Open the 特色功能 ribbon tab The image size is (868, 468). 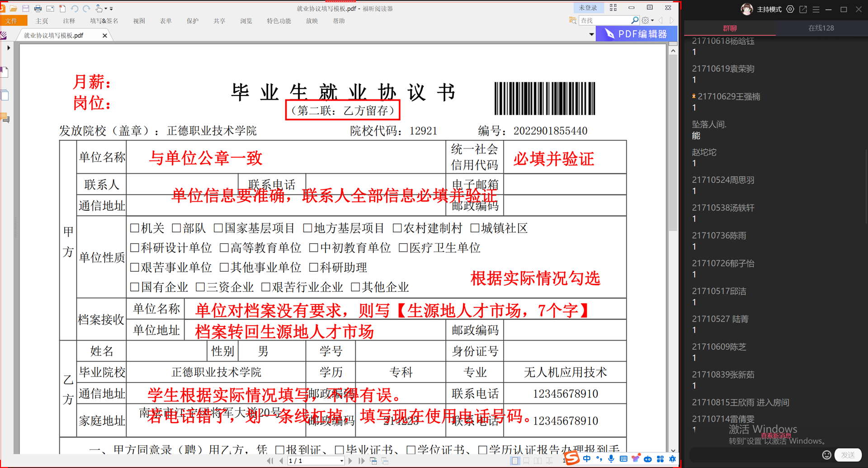point(279,21)
